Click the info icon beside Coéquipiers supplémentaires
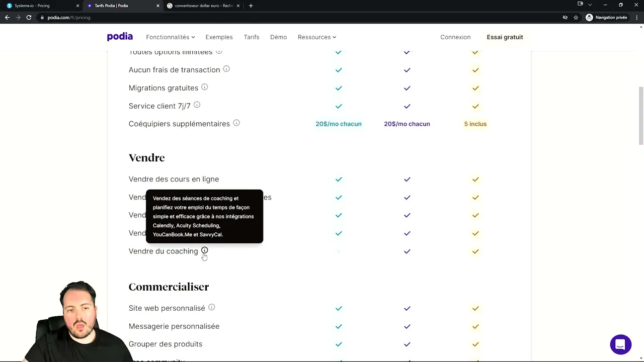The width and height of the screenshot is (644, 362). (x=236, y=123)
